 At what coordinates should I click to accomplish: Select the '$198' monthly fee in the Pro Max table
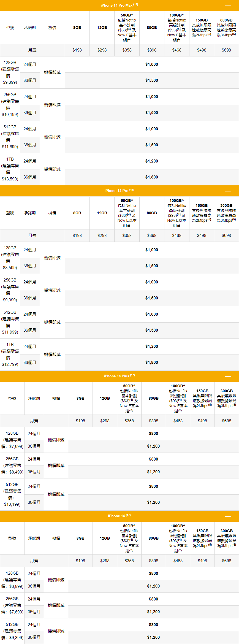point(77,50)
